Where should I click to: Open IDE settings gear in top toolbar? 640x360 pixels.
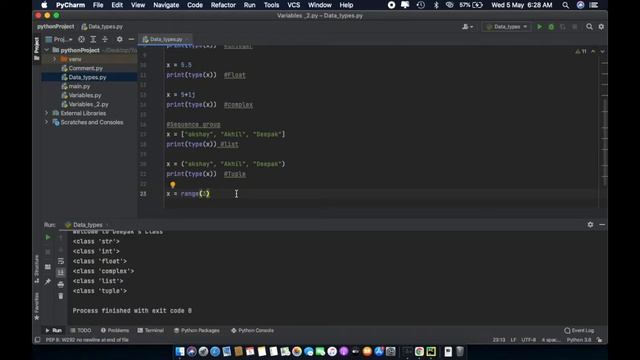tap(601, 27)
